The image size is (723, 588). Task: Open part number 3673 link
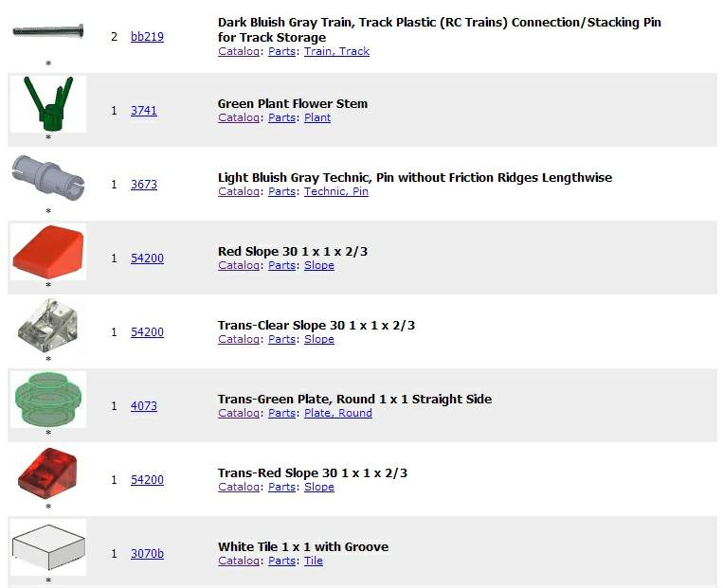pyautogui.click(x=144, y=185)
